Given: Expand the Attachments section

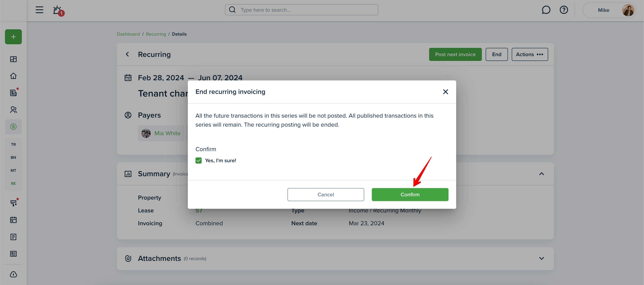Looking at the screenshot, I should point(541,258).
